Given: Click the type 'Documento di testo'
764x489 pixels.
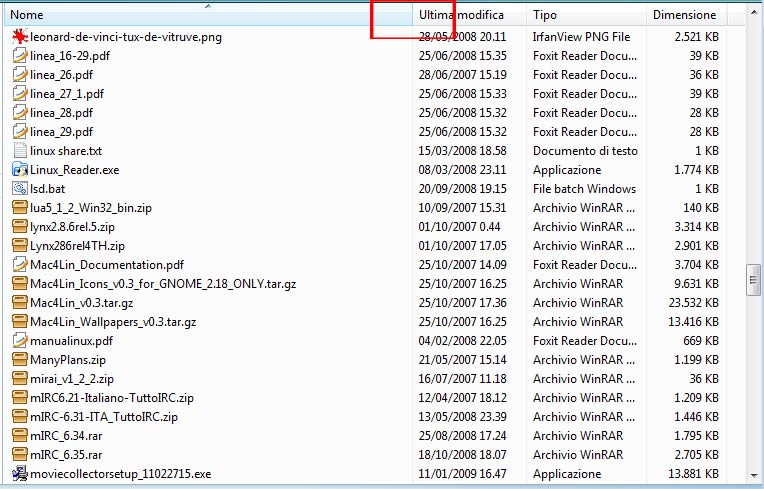Looking at the screenshot, I should [x=585, y=151].
